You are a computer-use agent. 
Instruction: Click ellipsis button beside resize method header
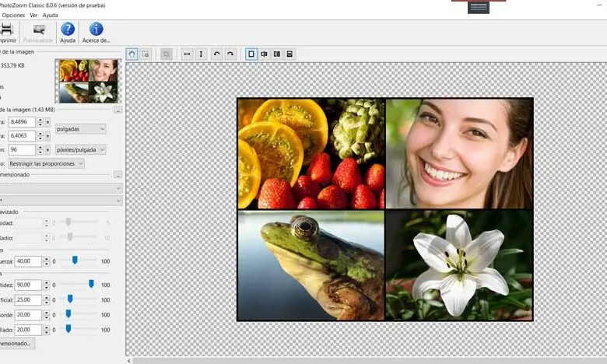click(x=118, y=175)
